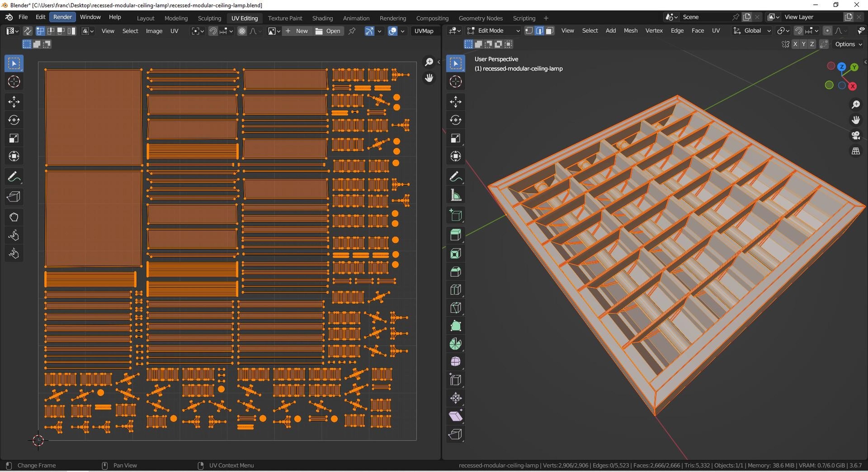868x472 pixels.
Task: Activate the UV Grab sculpt tool
Action: [14, 217]
